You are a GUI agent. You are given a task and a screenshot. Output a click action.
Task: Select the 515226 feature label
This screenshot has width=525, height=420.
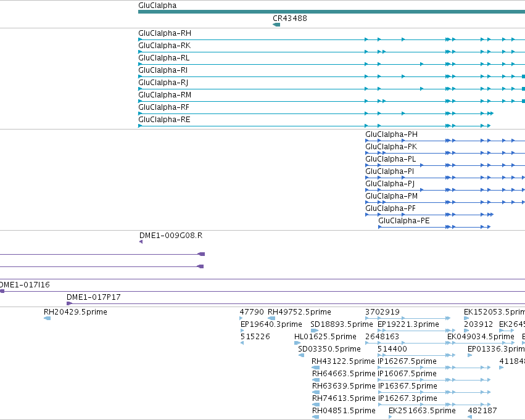point(255,337)
